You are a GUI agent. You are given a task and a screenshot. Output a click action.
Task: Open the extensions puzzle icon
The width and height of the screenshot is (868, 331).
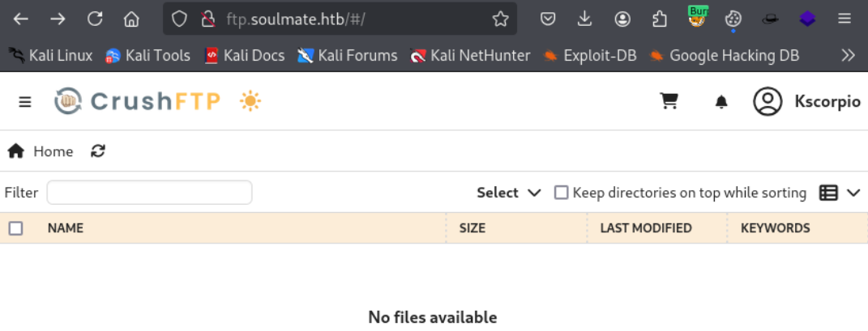pos(659,19)
